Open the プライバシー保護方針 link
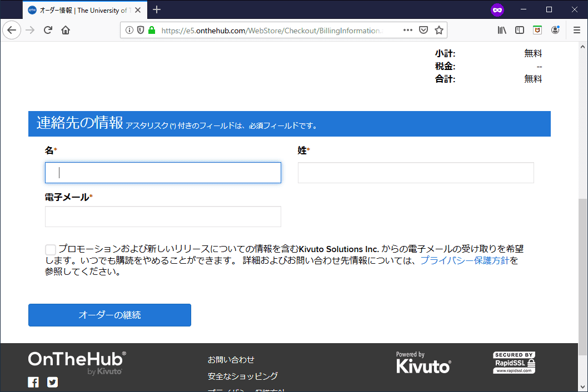588x392 pixels. [465, 260]
